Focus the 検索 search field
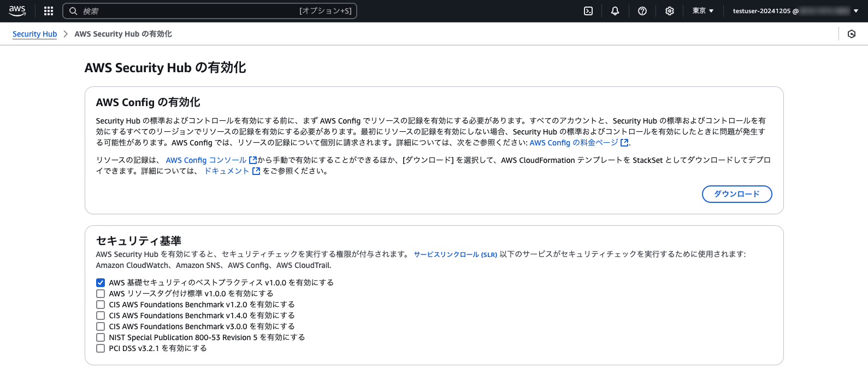This screenshot has width=868, height=368. coord(210,11)
